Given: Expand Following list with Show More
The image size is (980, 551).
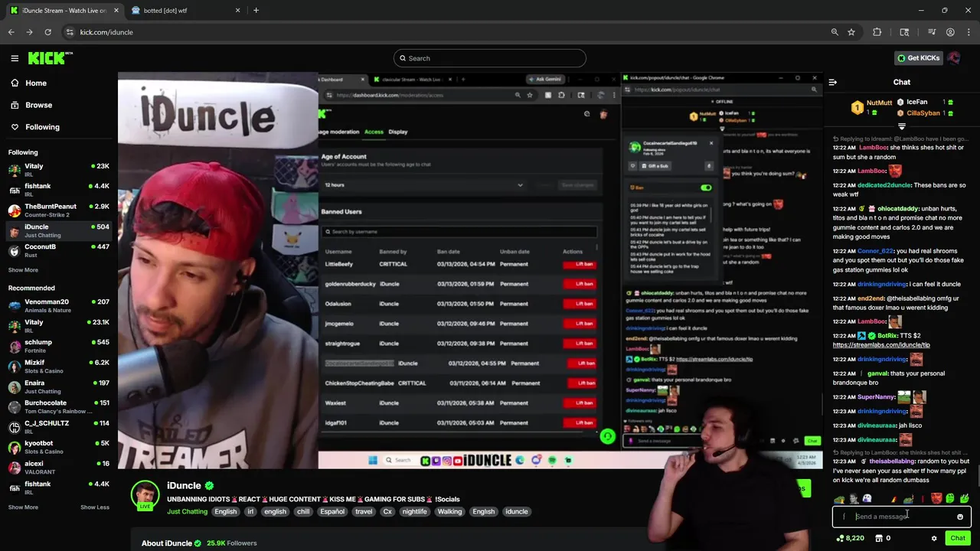Looking at the screenshot, I should [x=23, y=270].
